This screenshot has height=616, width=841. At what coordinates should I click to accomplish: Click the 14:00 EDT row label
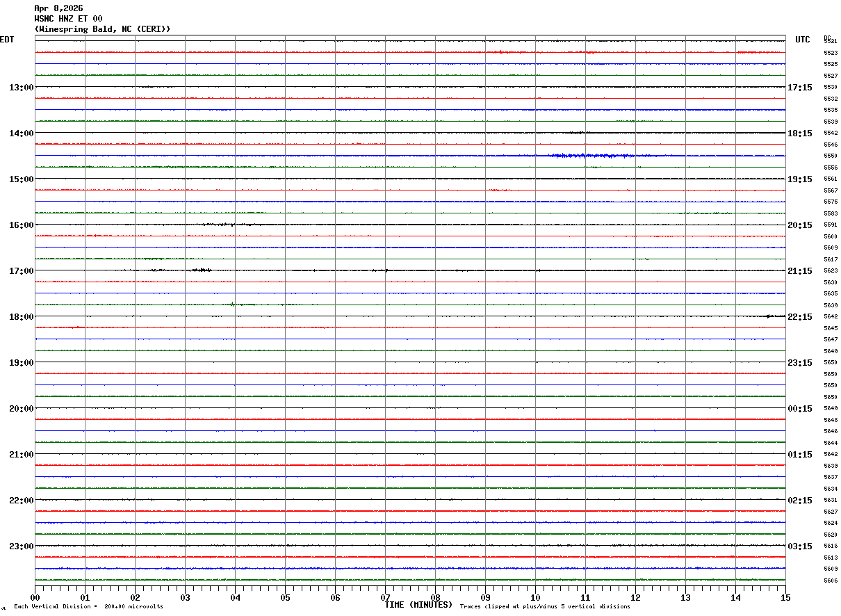(x=21, y=133)
